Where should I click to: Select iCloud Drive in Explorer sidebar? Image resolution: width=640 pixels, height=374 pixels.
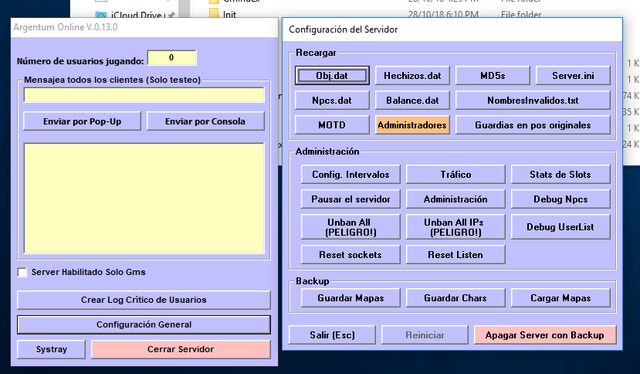136,15
